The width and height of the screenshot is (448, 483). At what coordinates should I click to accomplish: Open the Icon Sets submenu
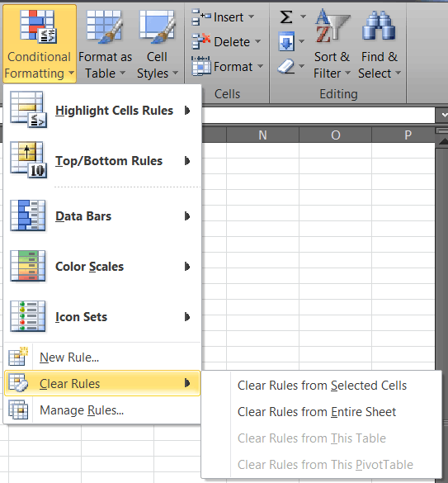coord(102,317)
